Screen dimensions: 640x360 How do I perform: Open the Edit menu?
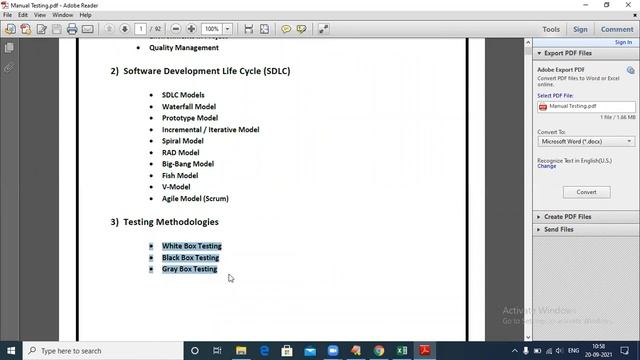[23, 15]
